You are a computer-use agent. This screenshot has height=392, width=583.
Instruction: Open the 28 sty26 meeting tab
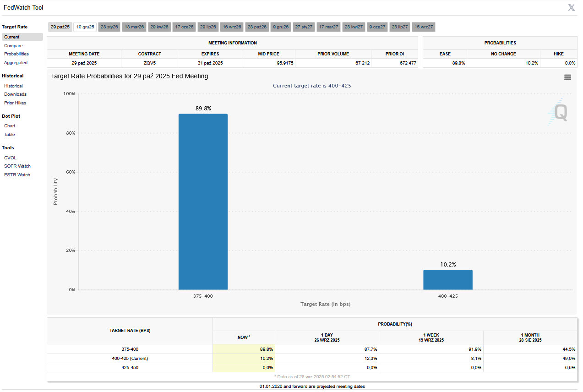tap(109, 27)
